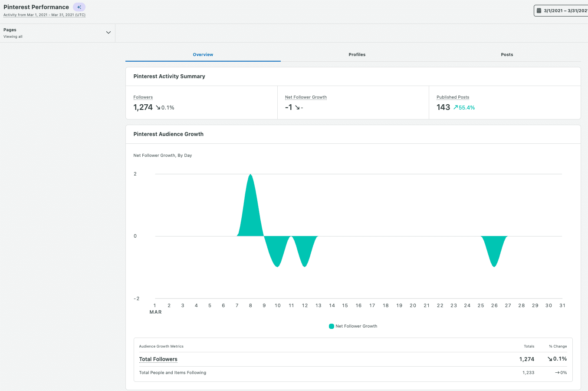Click the Total Followers link

(x=158, y=359)
